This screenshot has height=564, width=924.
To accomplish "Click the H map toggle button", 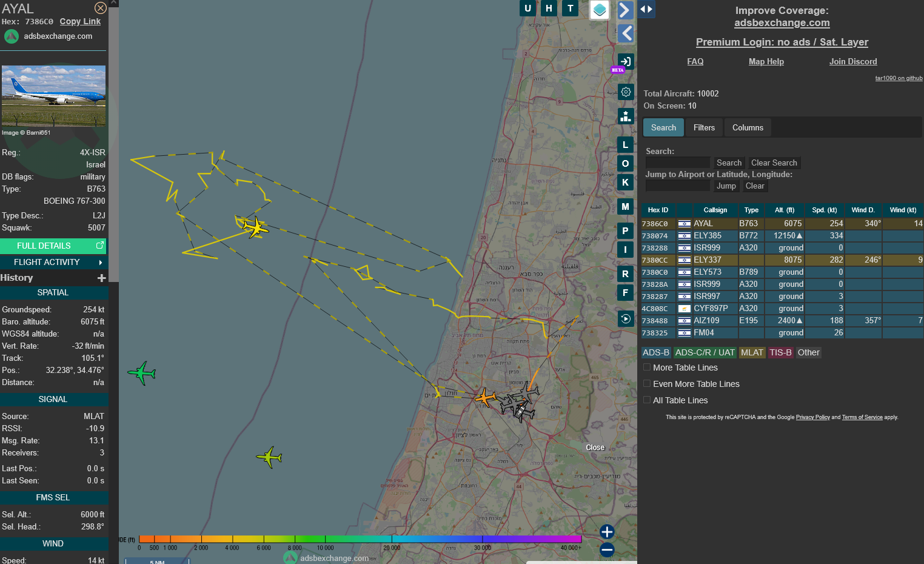I will tap(549, 8).
